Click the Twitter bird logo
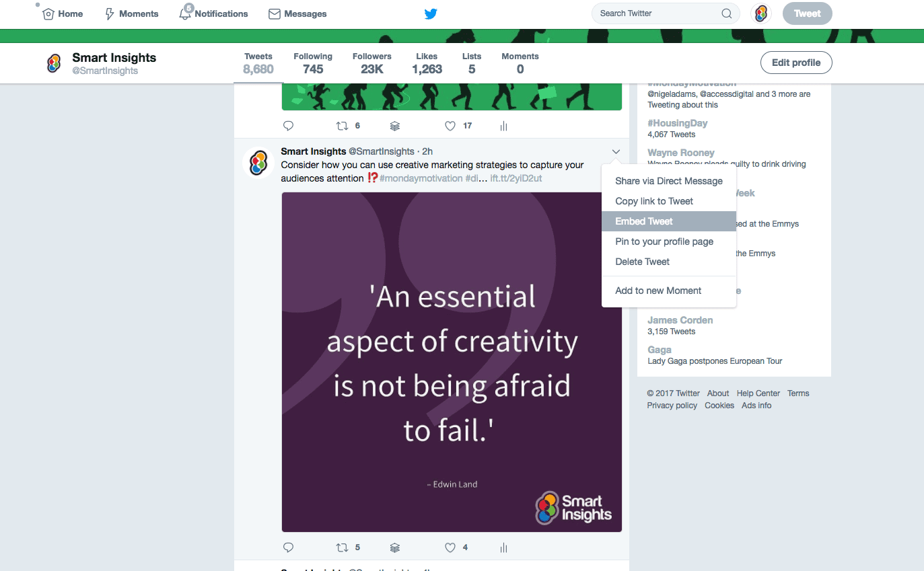 430,13
